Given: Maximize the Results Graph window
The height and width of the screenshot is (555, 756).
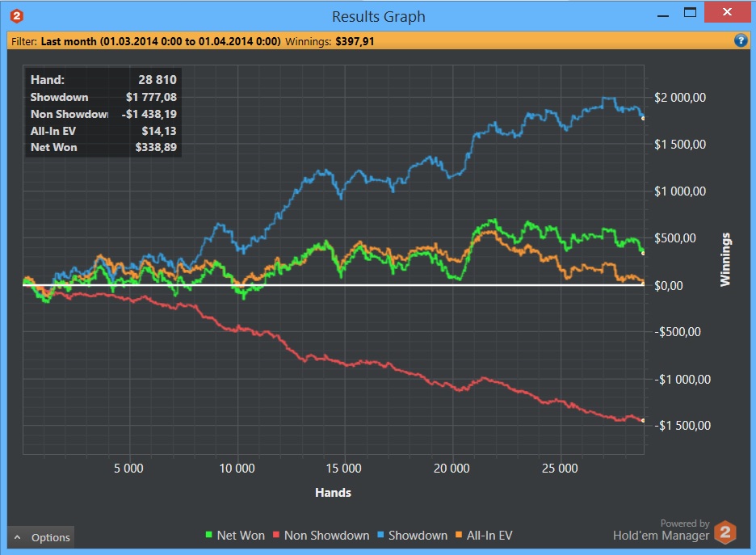Looking at the screenshot, I should click(x=690, y=12).
